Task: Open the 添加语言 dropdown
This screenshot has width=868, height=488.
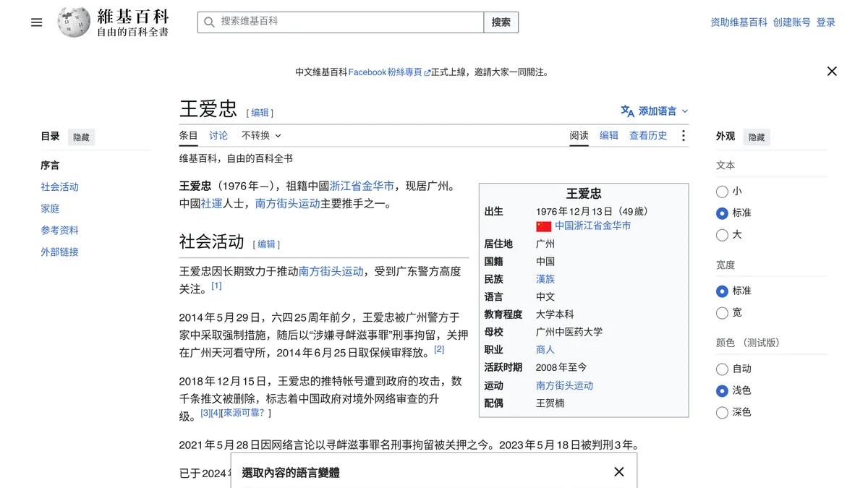Action: (x=655, y=111)
